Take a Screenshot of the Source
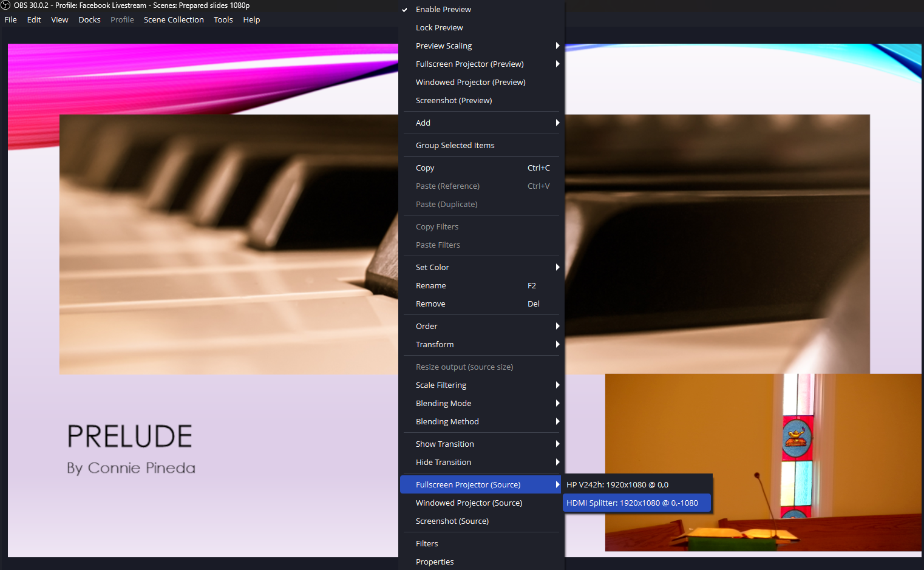This screenshot has width=924, height=570. 452,521
